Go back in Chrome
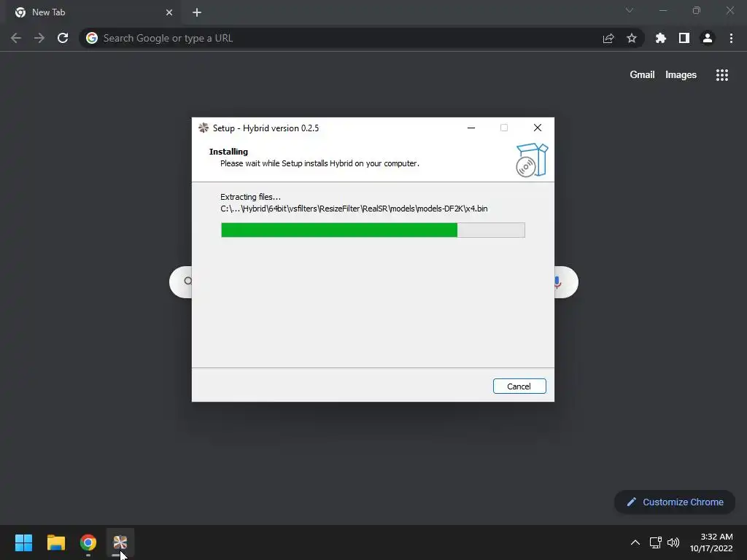Image resolution: width=747 pixels, height=560 pixels. click(x=16, y=38)
